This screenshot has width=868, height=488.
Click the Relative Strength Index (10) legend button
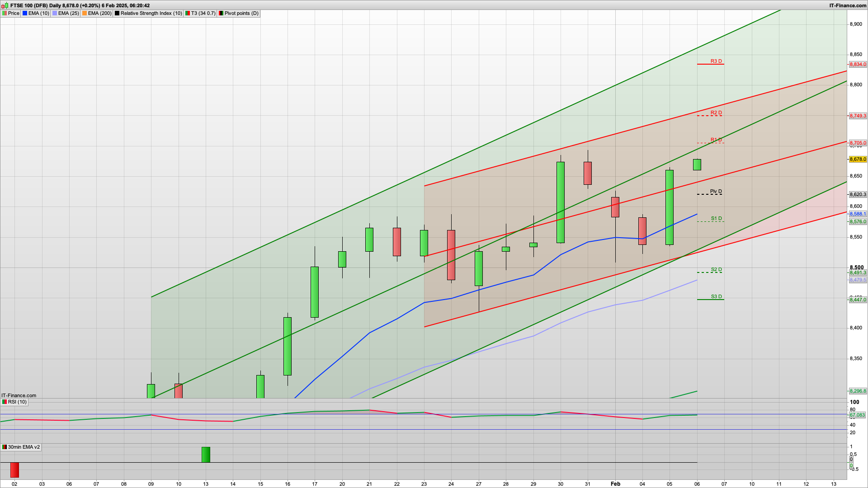(x=148, y=13)
